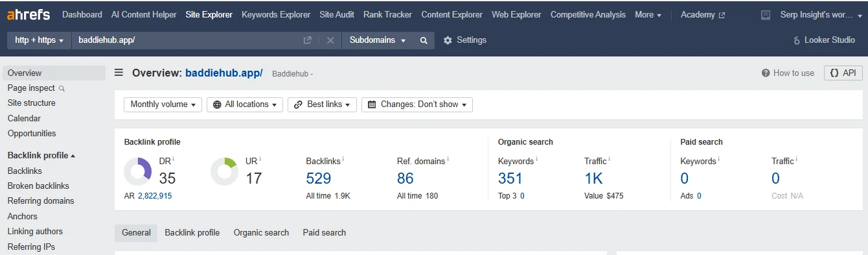Open All locations dropdown

(245, 104)
